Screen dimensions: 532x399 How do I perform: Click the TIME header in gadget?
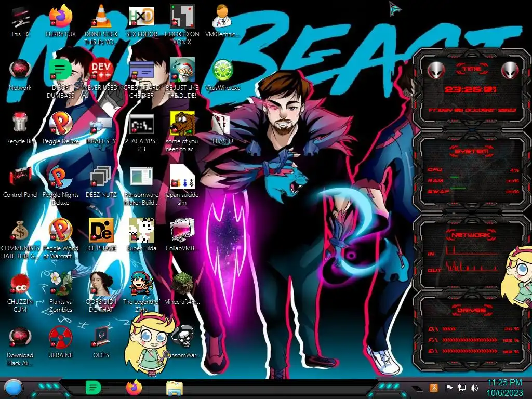[x=472, y=69]
